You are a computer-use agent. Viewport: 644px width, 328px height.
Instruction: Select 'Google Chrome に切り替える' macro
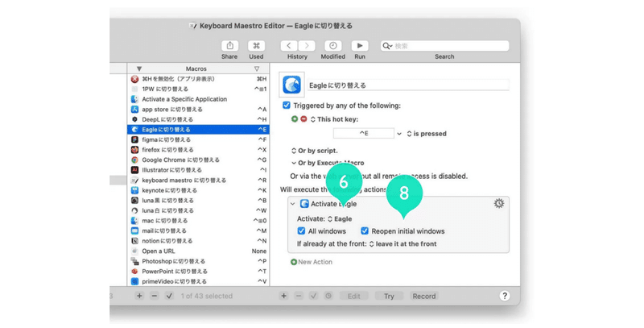click(198, 160)
